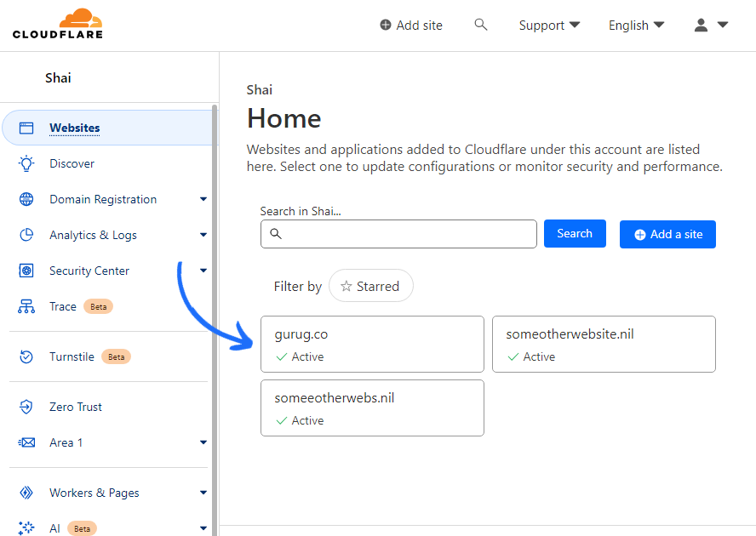Viewport: 756px width, 536px height.
Task: Click the Analytics & Logs label
Action: coord(93,235)
